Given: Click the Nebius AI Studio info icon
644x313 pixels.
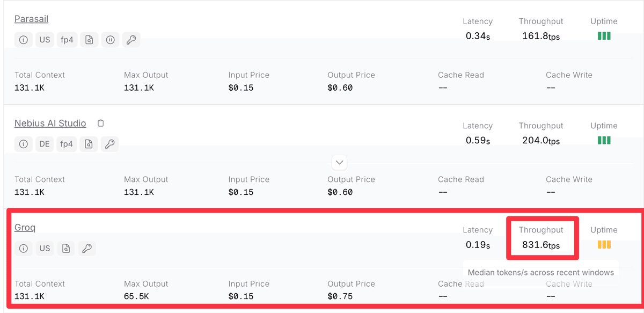Looking at the screenshot, I should 24,144.
